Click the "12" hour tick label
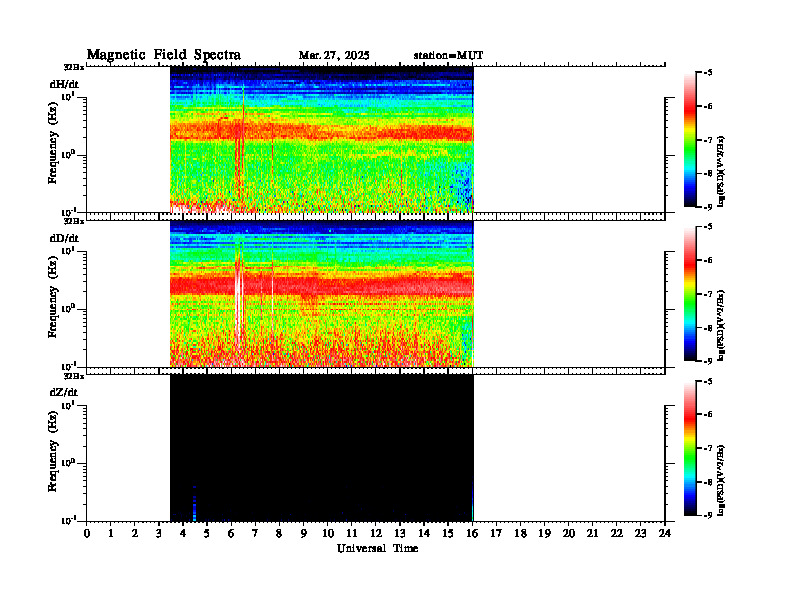 [376, 534]
